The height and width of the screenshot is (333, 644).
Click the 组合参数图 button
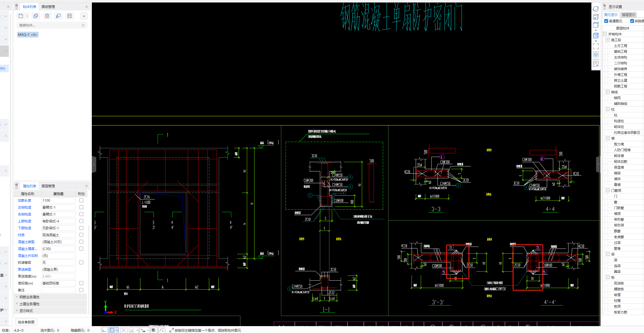(26, 322)
